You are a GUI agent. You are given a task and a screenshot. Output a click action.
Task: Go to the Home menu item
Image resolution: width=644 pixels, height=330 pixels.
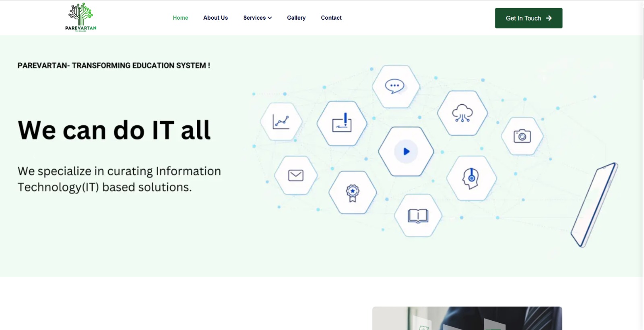point(180,18)
